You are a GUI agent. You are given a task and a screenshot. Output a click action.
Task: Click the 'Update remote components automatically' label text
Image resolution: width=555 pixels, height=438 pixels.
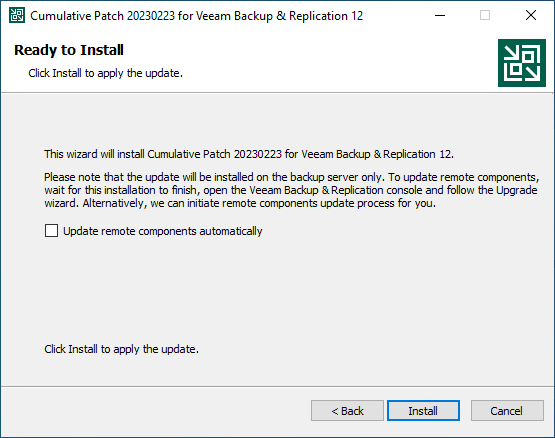[x=163, y=231]
